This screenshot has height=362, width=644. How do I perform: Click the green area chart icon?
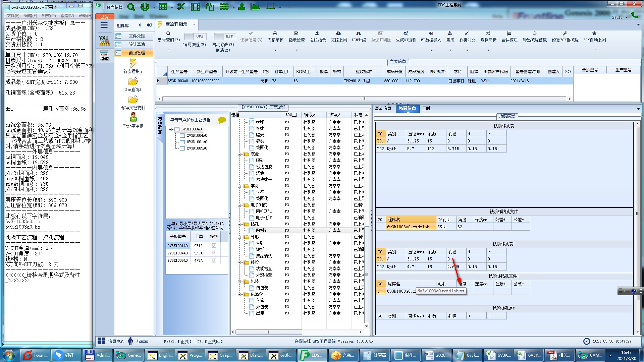(x=255, y=7)
